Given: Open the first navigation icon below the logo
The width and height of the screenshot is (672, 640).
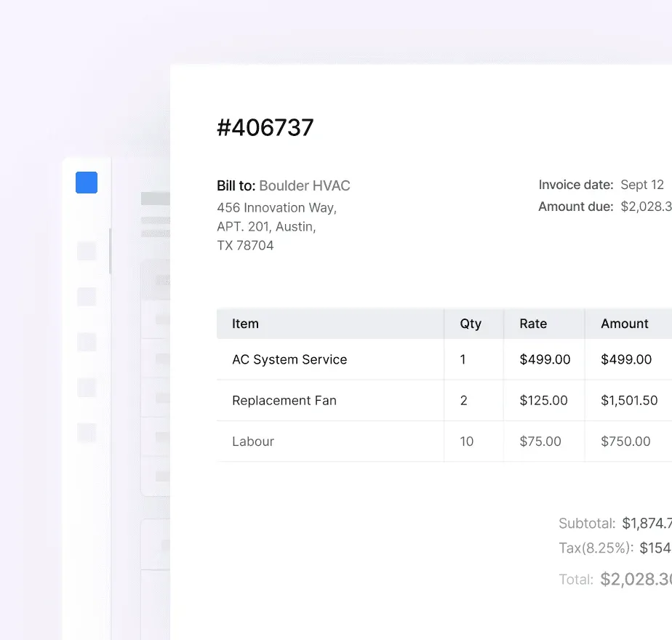Looking at the screenshot, I should (86, 249).
